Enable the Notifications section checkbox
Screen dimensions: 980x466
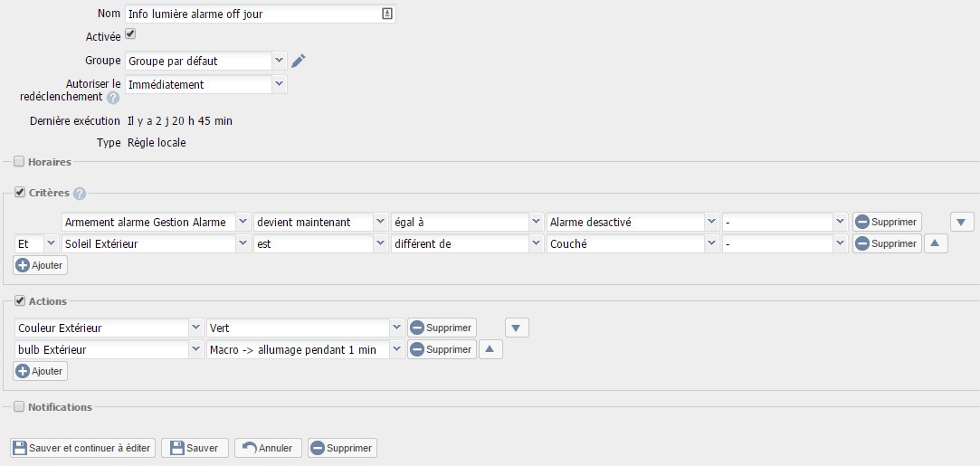point(19,407)
